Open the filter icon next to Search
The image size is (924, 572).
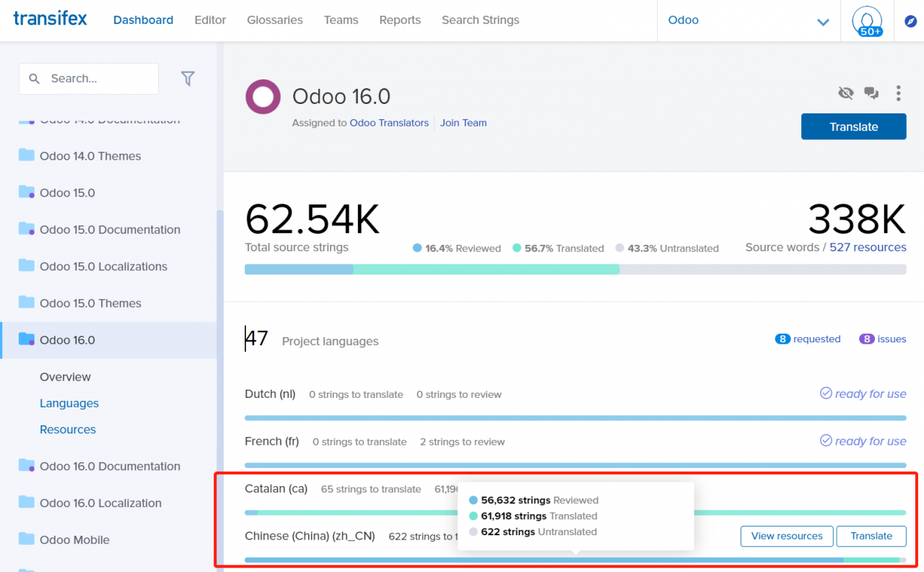(188, 78)
